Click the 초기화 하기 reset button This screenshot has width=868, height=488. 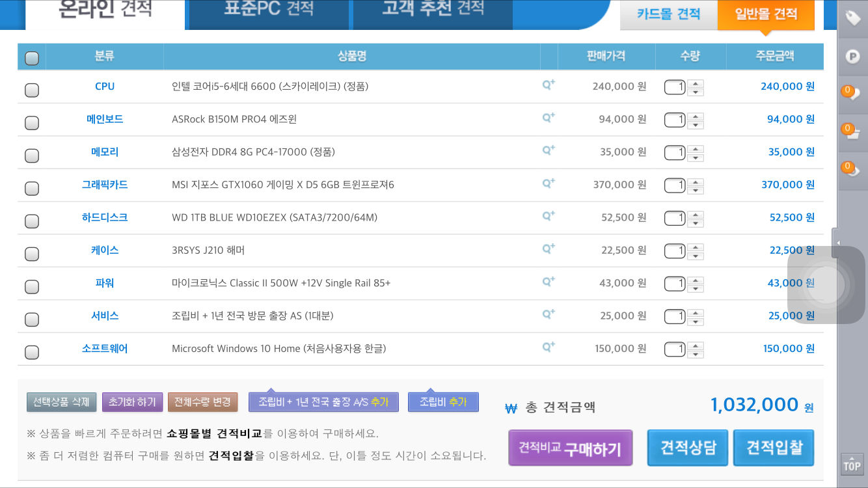(132, 402)
